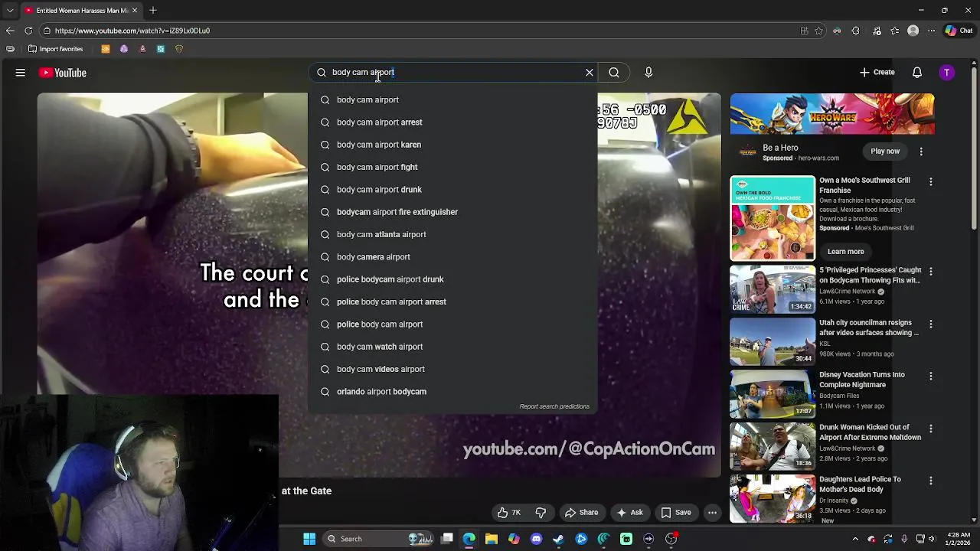Select suggestion "body cam airport arrest"
980x551 pixels.
pyautogui.click(x=452, y=122)
